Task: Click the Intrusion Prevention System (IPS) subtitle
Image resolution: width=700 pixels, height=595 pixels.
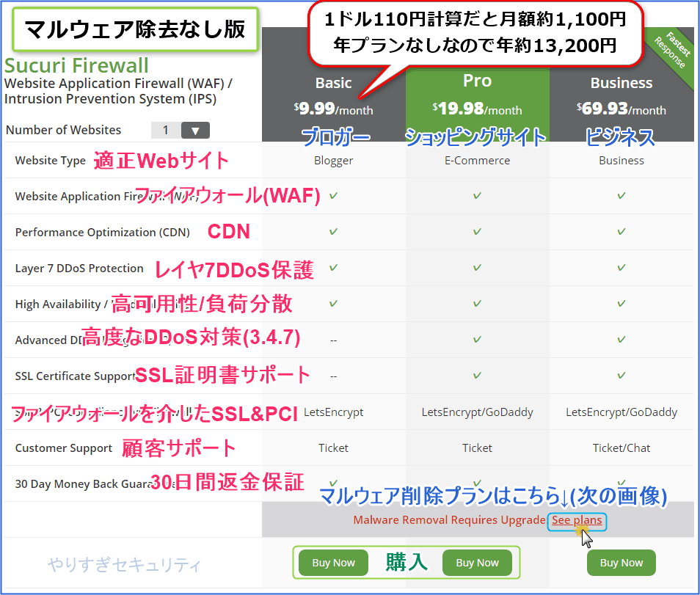Action: tap(110, 99)
